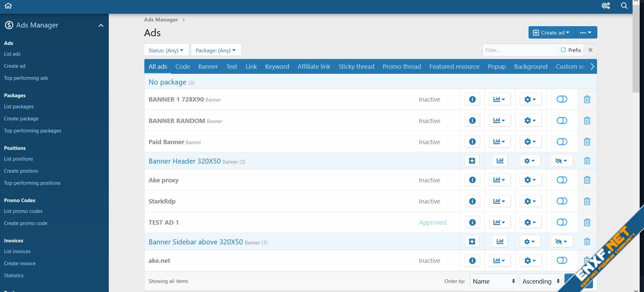This screenshot has height=292, width=644.
Task: Show info for Ake proxy ad
Action: 472,180
